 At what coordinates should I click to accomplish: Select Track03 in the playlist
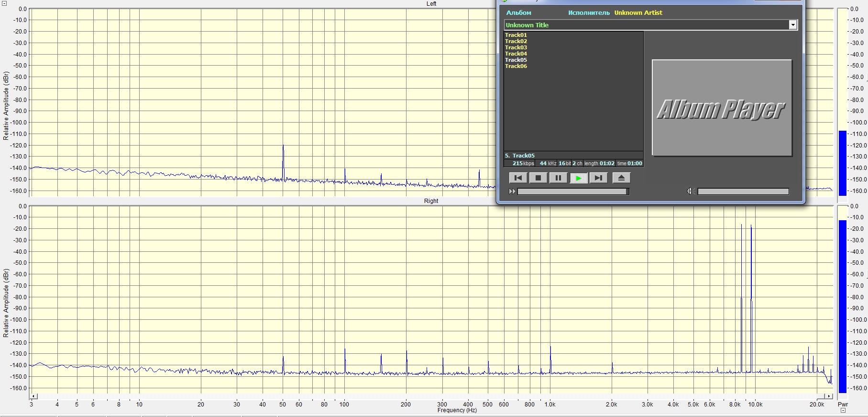pyautogui.click(x=516, y=47)
